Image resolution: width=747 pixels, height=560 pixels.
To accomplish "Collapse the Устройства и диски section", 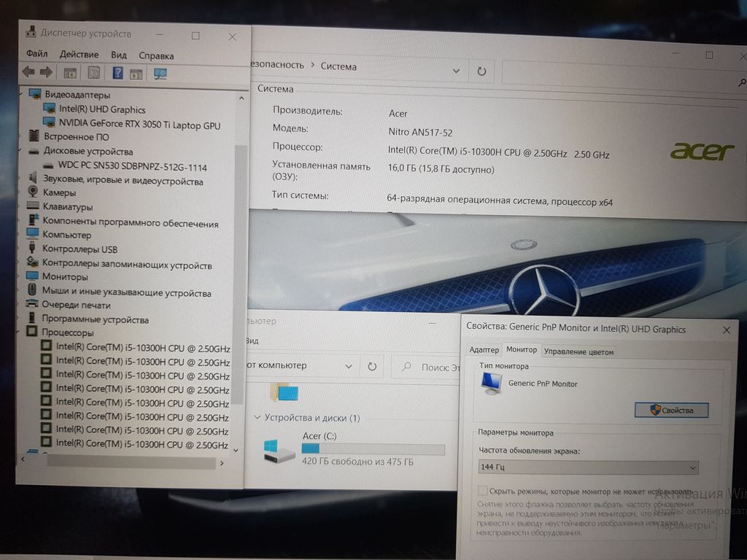I will click(257, 419).
